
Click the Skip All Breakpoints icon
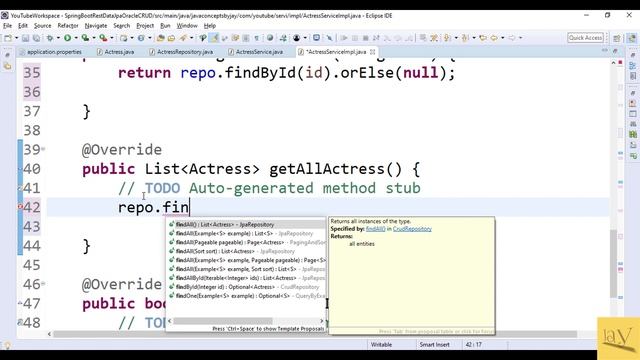click(x=329, y=38)
